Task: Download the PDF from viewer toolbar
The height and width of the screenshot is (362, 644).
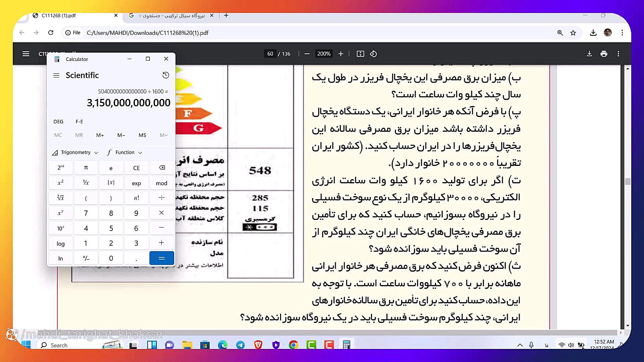Action: 589,54
